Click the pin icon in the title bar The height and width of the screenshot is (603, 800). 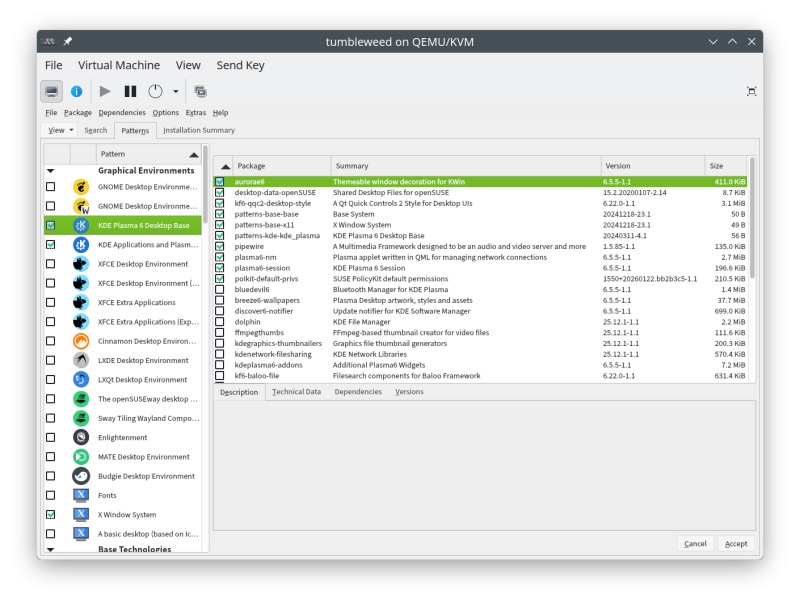click(x=67, y=41)
